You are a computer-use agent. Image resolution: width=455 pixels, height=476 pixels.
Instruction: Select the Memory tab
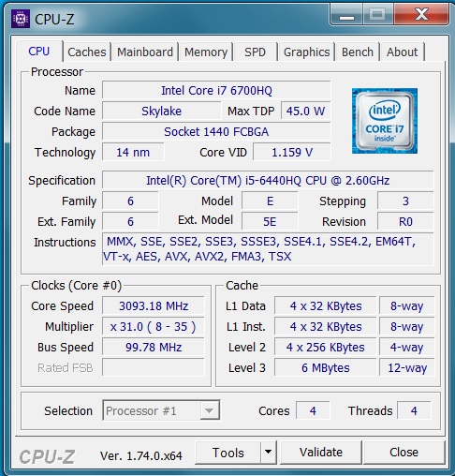click(x=206, y=52)
